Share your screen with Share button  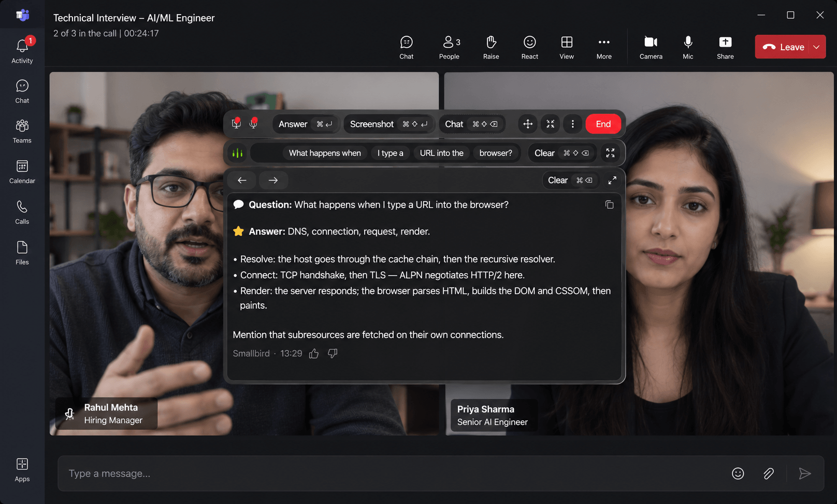pos(725,48)
